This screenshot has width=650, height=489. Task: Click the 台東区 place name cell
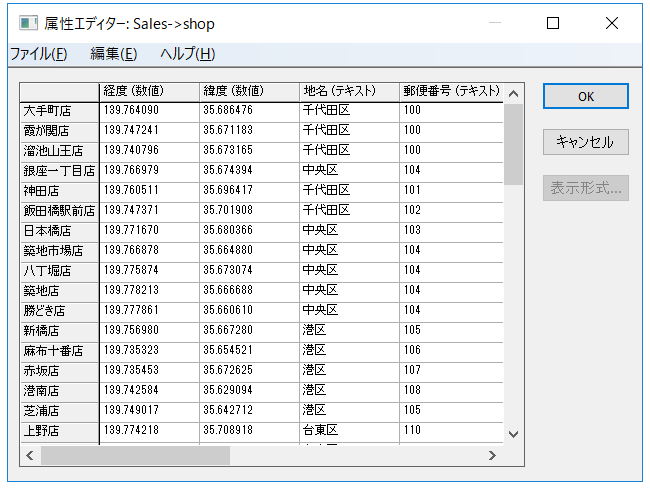pyautogui.click(x=349, y=432)
